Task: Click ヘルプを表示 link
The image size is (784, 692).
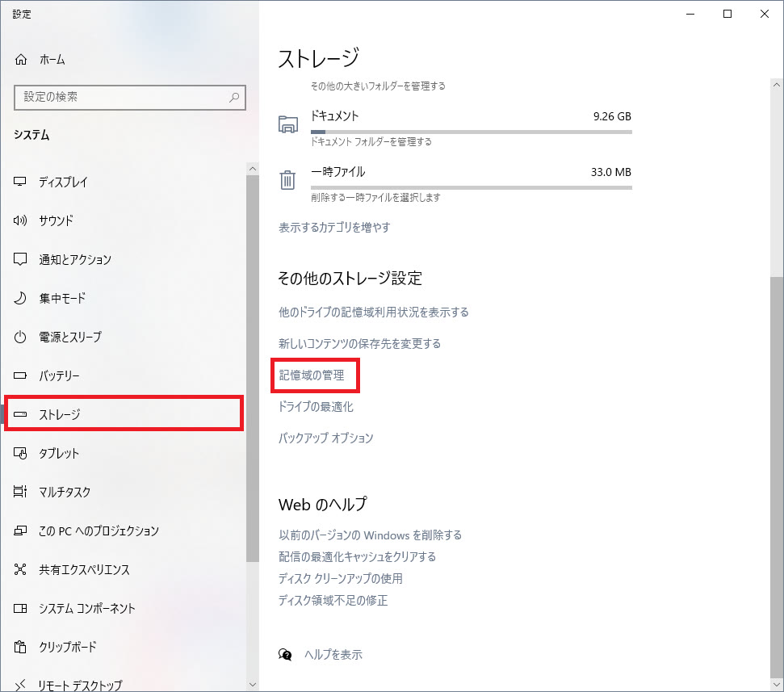Action: pyautogui.click(x=333, y=655)
